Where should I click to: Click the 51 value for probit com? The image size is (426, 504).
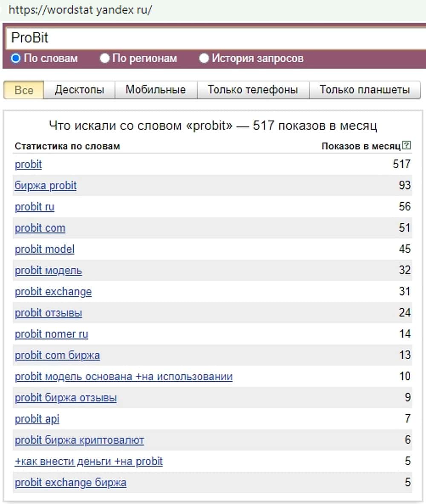pyautogui.click(x=405, y=228)
